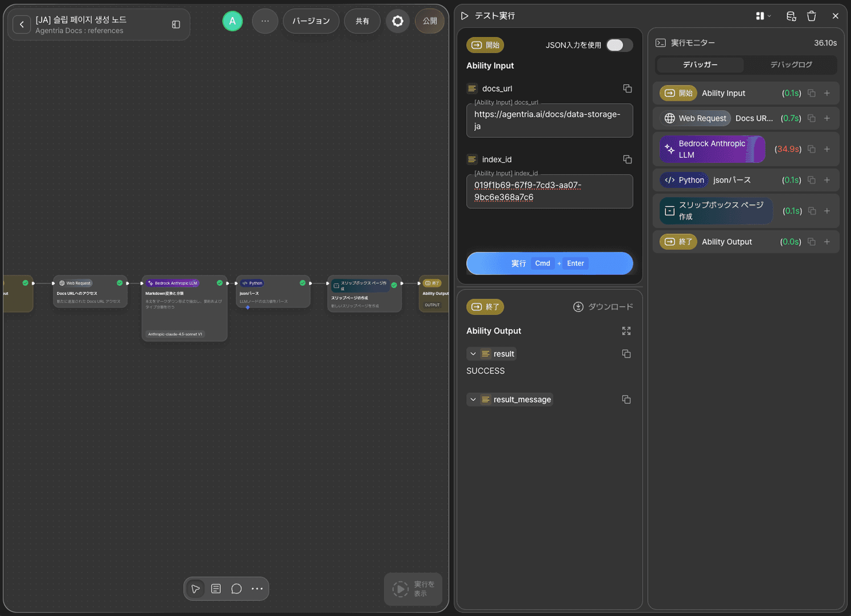
Task: Download output via ダウンロード
Action: coord(603,307)
